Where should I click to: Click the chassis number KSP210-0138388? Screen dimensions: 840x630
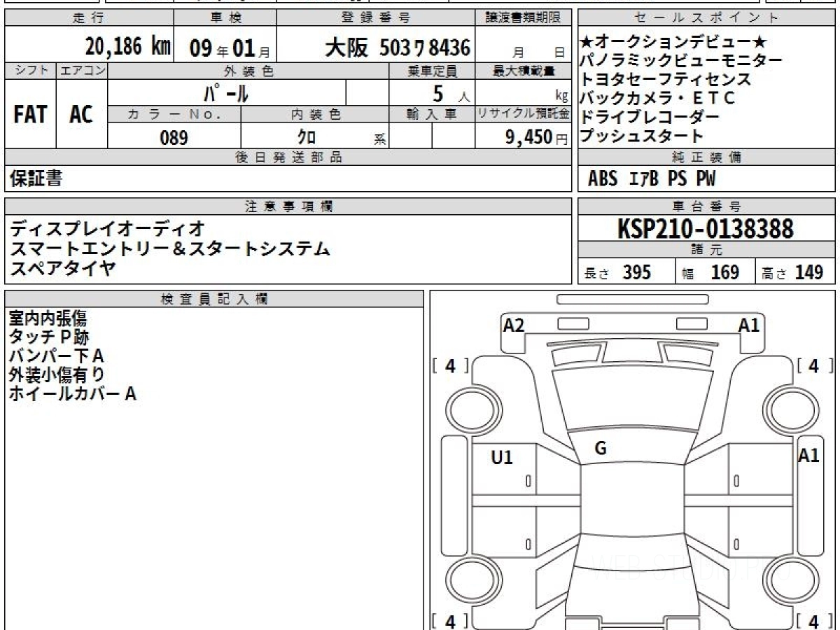click(706, 229)
